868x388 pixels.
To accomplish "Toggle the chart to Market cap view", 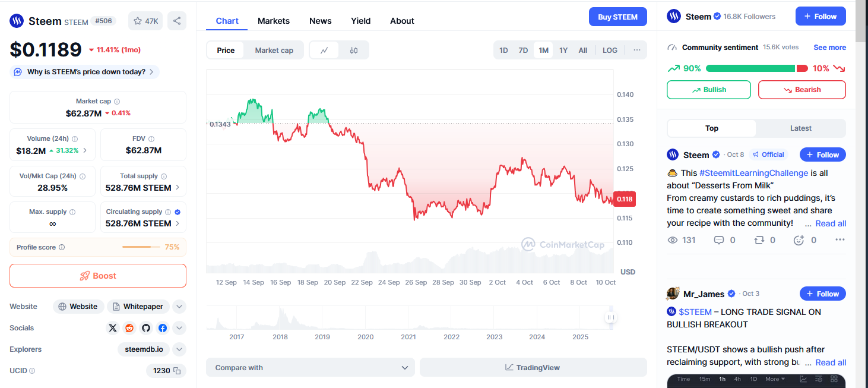I will (274, 51).
